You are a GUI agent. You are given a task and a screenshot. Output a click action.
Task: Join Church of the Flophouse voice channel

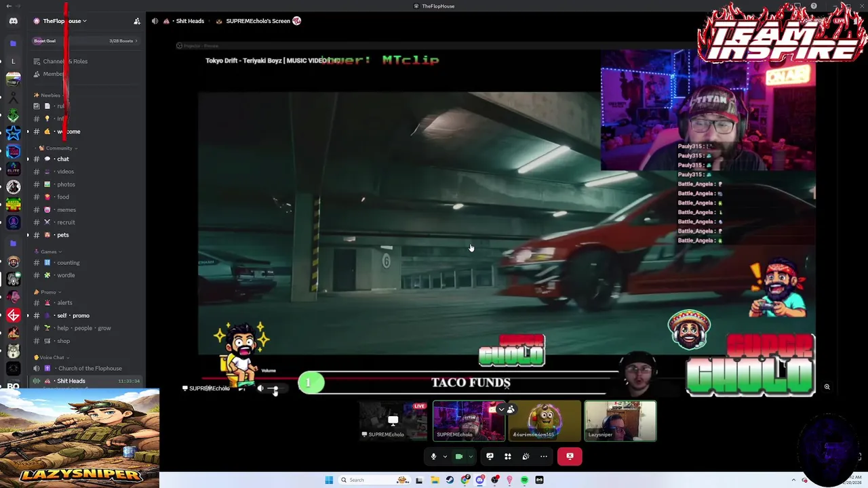tap(86, 368)
